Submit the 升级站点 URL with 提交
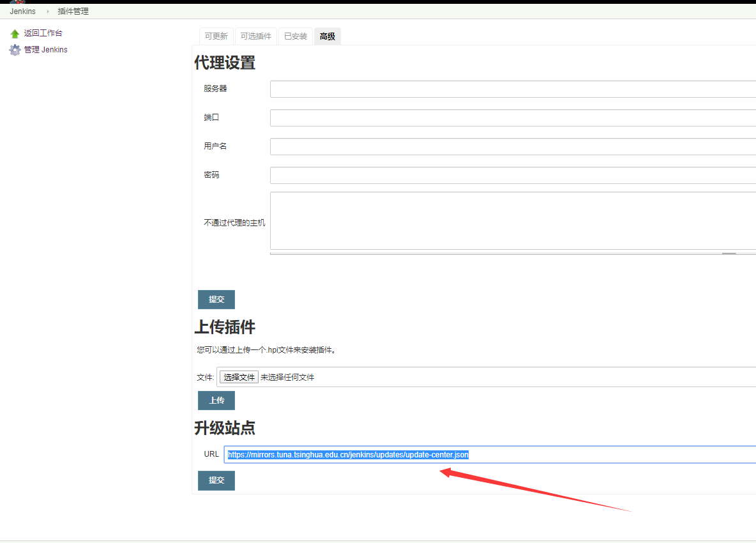756x543 pixels. (x=216, y=480)
